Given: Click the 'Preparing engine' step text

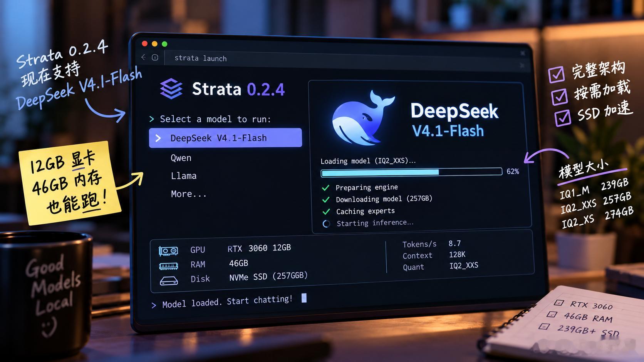Looking at the screenshot, I should point(367,187).
